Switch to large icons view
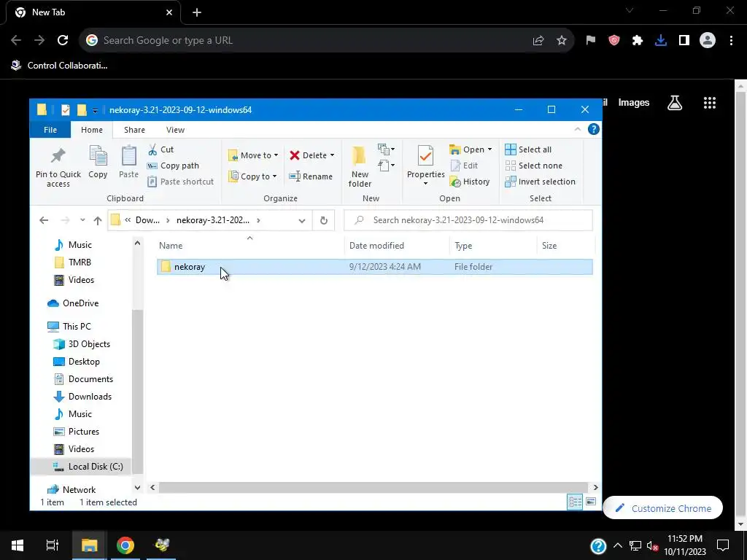 (591, 502)
